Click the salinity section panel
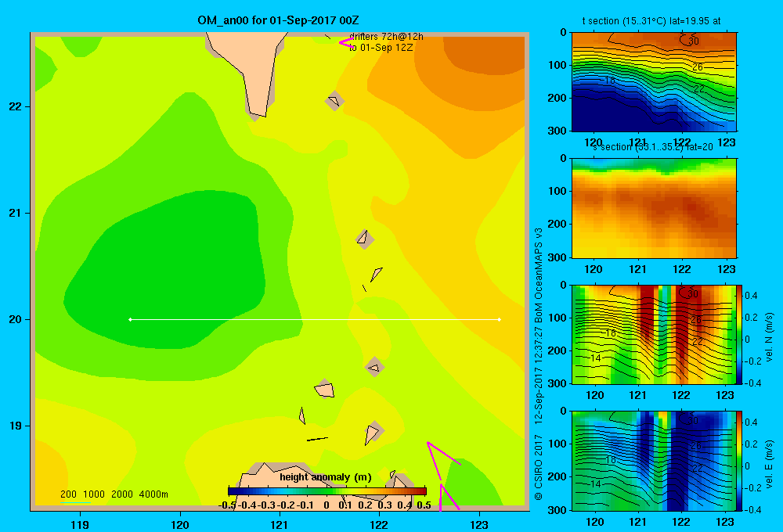This screenshot has height=532, width=783. (654, 208)
